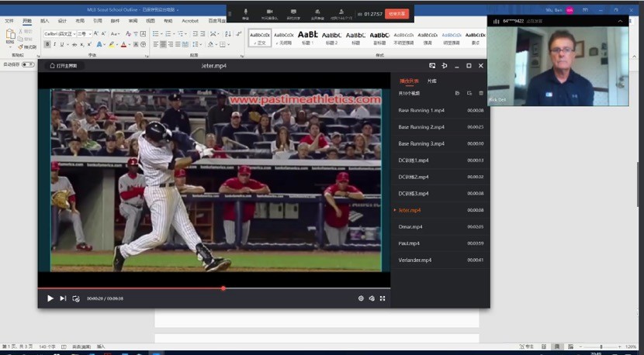Screen dimensions: 644x355
Task: Apply Normal style from styles gallery
Action: pos(260,38)
